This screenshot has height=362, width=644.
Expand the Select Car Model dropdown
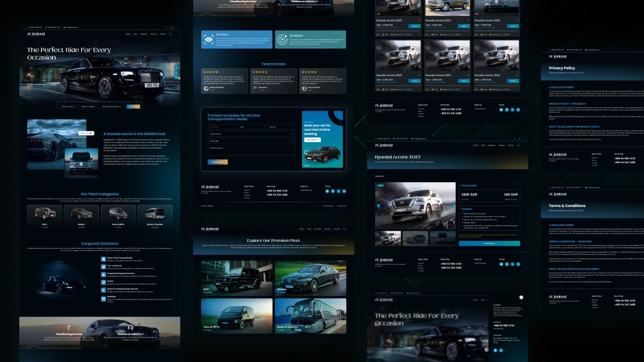89,107
